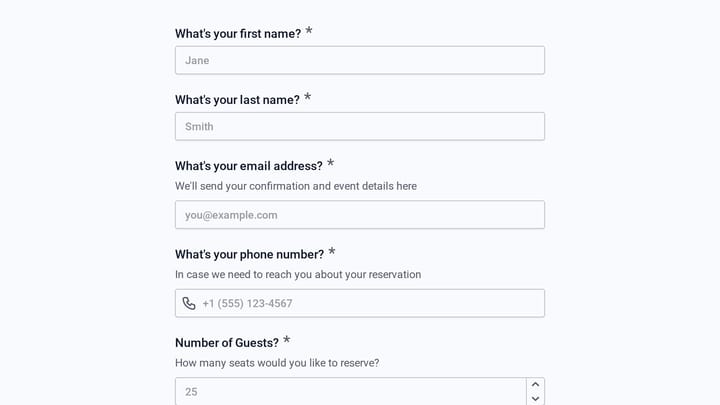This screenshot has height=405, width=720.
Task: Click the "What's your last name?" label
Action: point(237,100)
